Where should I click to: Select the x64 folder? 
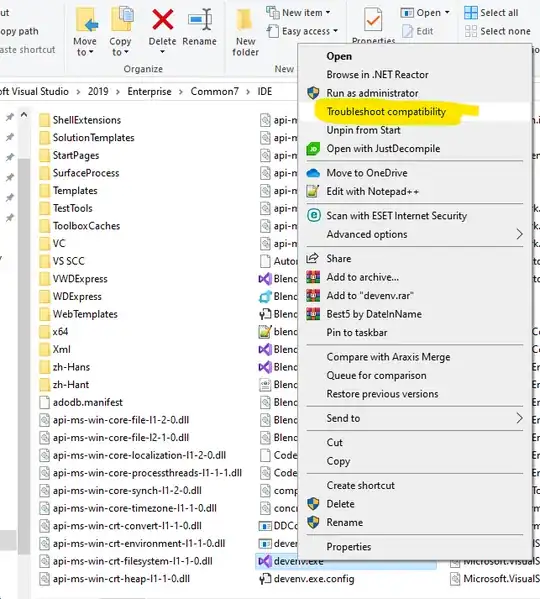53,332
